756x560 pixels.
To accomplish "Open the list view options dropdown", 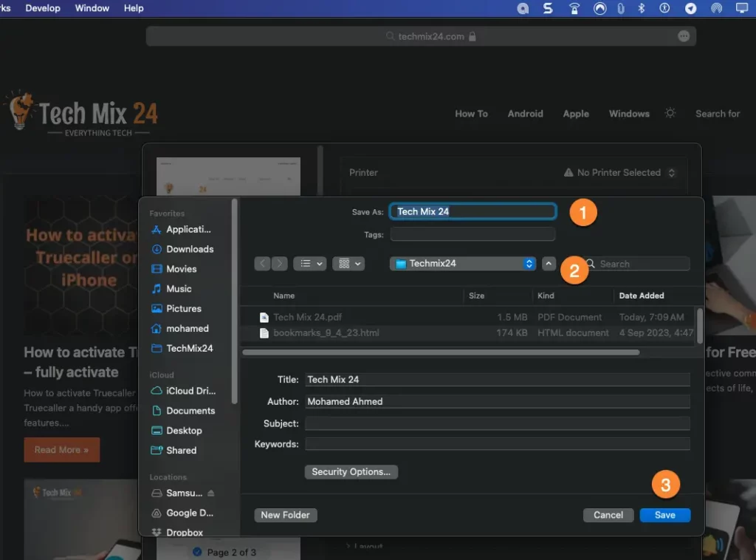I will click(310, 263).
